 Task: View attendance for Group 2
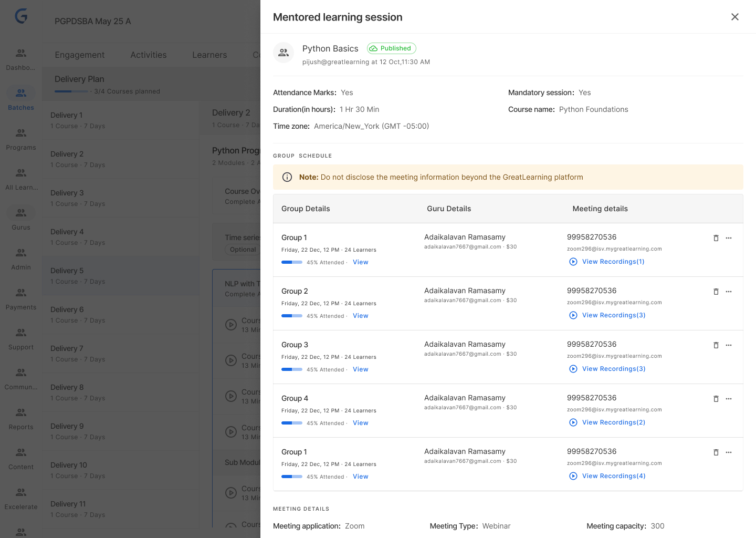tap(361, 316)
